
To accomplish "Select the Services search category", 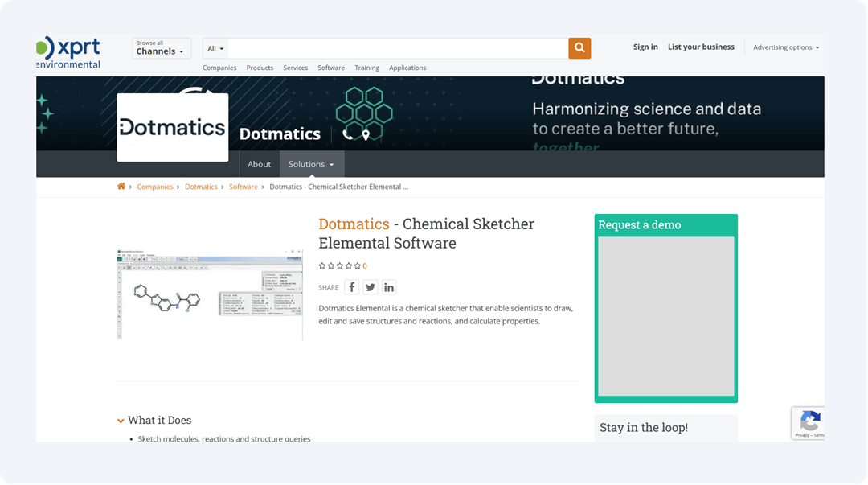I will tap(295, 68).
